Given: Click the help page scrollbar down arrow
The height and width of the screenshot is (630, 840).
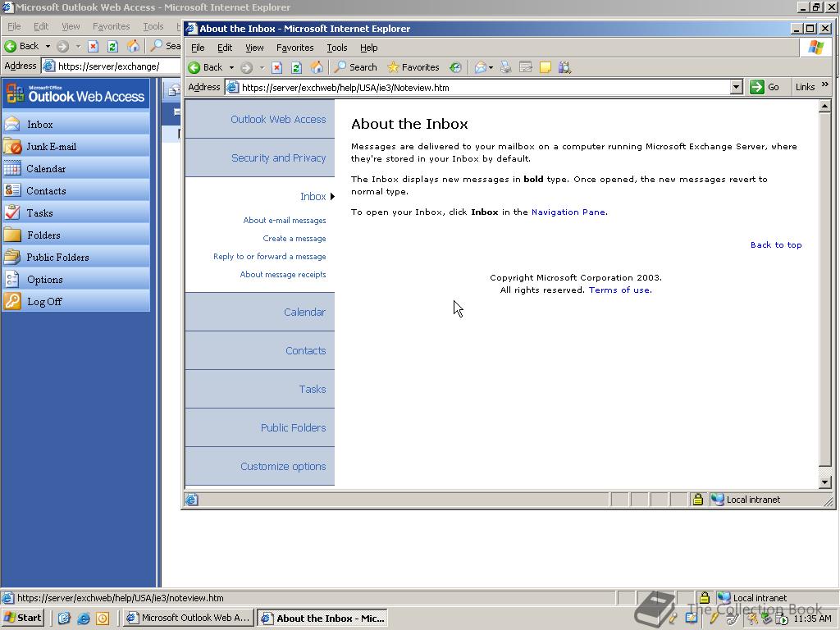Looking at the screenshot, I should 825,482.
